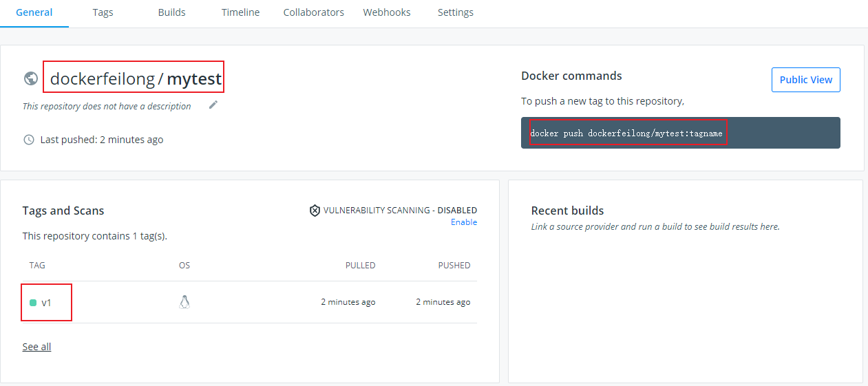Open the See all tags link
The width and height of the screenshot is (868, 386).
coord(36,347)
